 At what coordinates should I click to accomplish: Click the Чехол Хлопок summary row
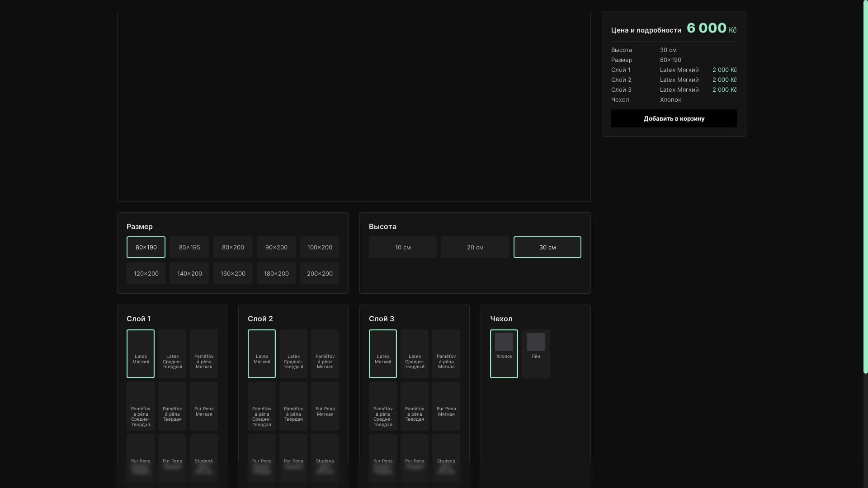(674, 99)
